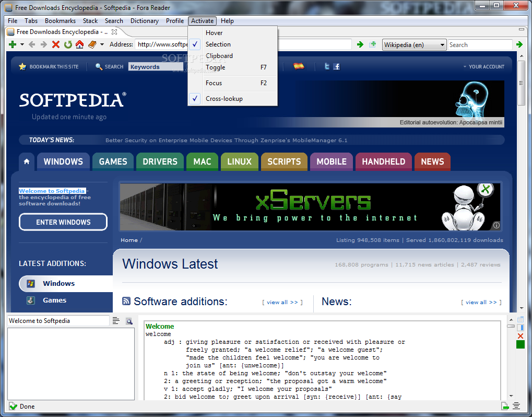The width and height of the screenshot is (532, 417).
Task: Open the dropdown arrow beside the green plus
Action: point(22,44)
